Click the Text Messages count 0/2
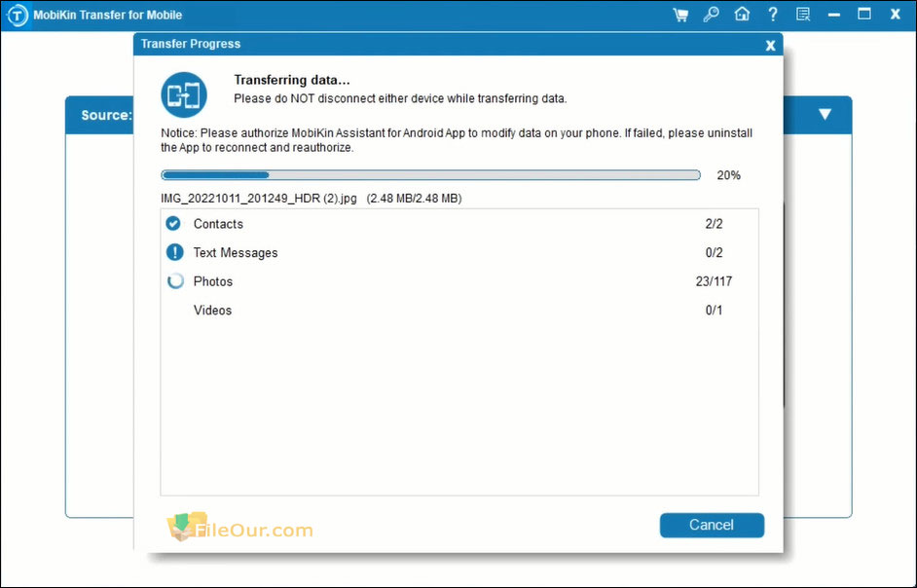This screenshot has height=588, width=917. 715,253
